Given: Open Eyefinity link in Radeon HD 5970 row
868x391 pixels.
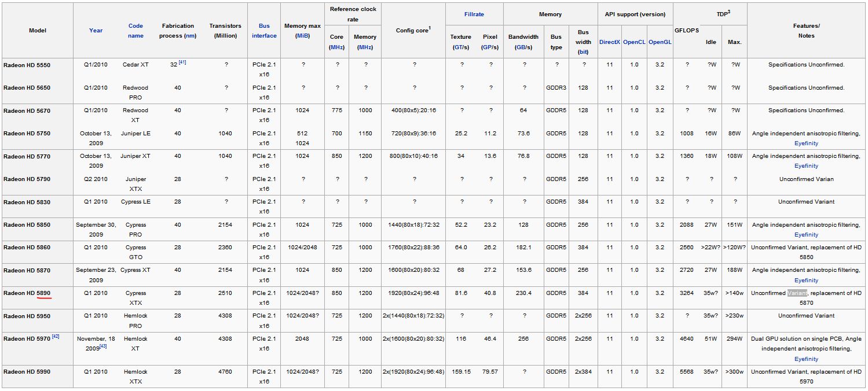Looking at the screenshot, I should click(x=806, y=359).
